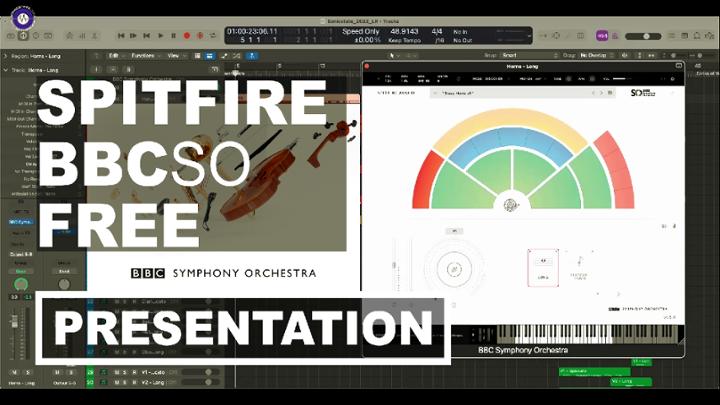Click the on-screen piano keyboard in the plugin
This screenshot has width=720, height=405.
tap(588, 334)
